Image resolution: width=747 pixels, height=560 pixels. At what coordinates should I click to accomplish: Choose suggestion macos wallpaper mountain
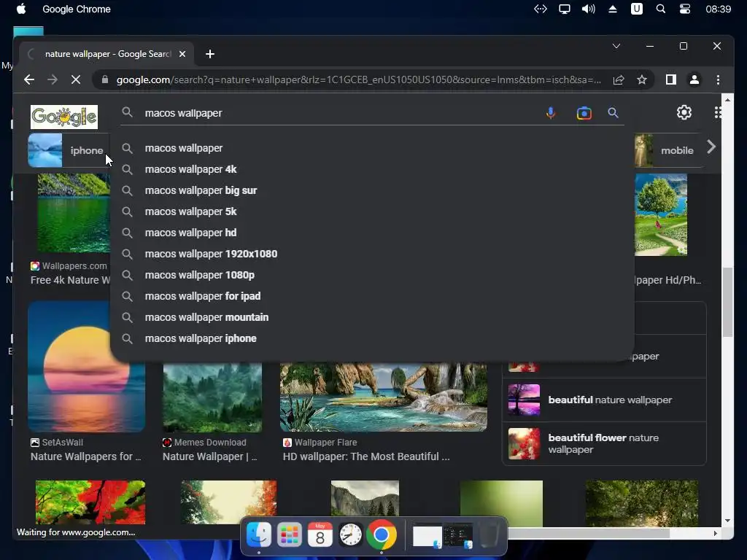tap(371, 317)
